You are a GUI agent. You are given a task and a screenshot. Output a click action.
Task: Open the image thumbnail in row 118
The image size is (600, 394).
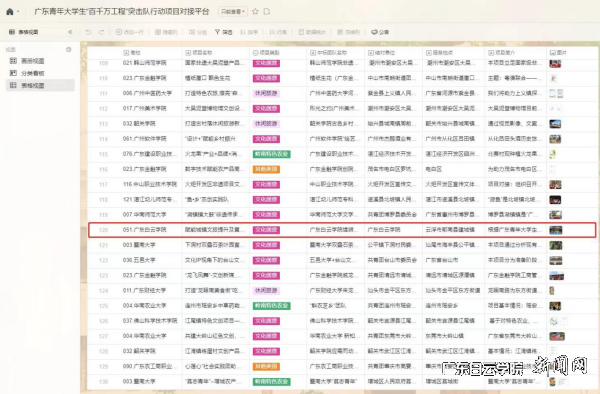coord(555,200)
